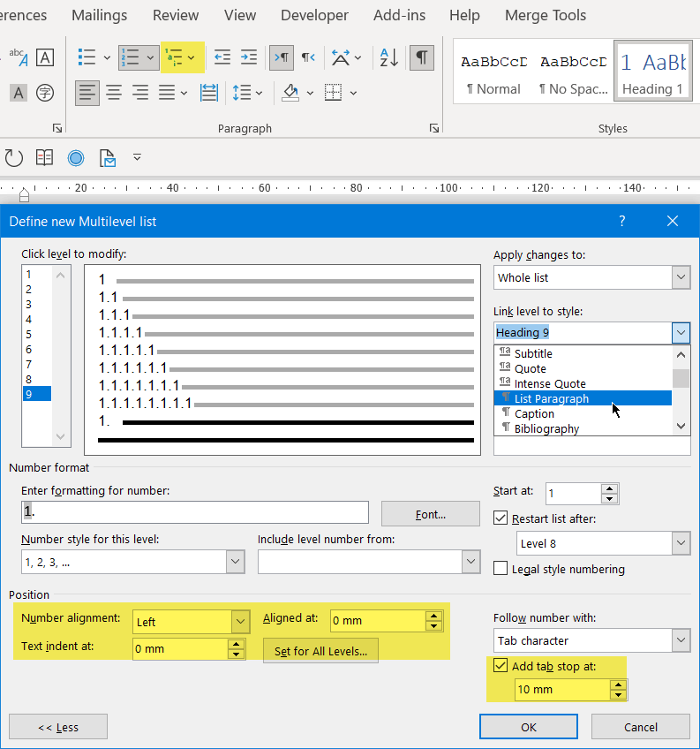The height and width of the screenshot is (749, 700).
Task: Click the Font... button
Action: coord(430,514)
